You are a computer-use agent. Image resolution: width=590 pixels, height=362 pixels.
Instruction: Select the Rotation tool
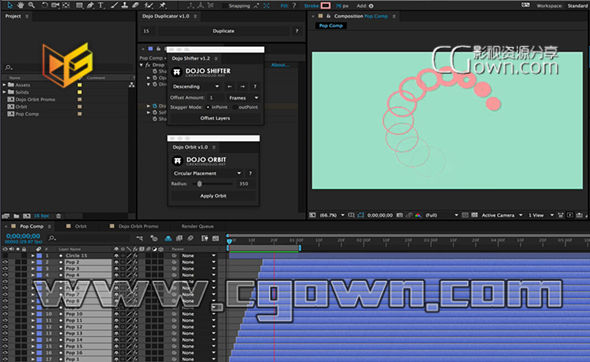point(44,5)
